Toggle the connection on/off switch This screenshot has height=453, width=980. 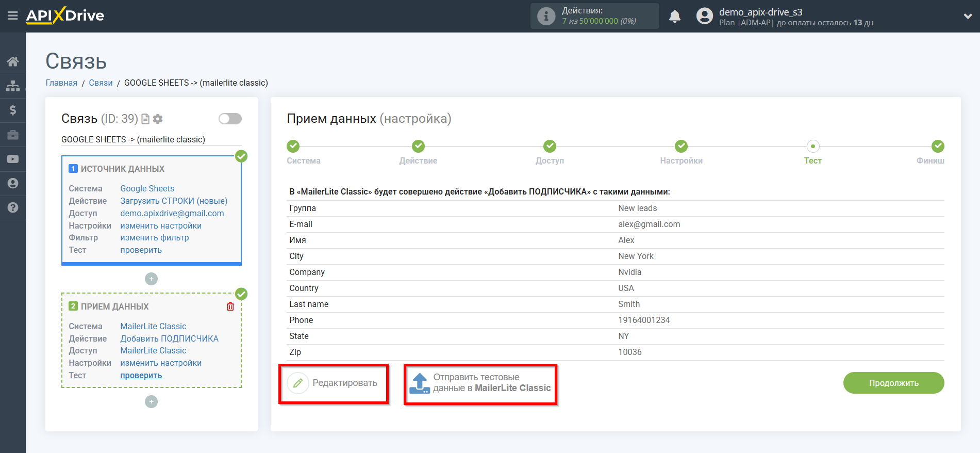230,119
